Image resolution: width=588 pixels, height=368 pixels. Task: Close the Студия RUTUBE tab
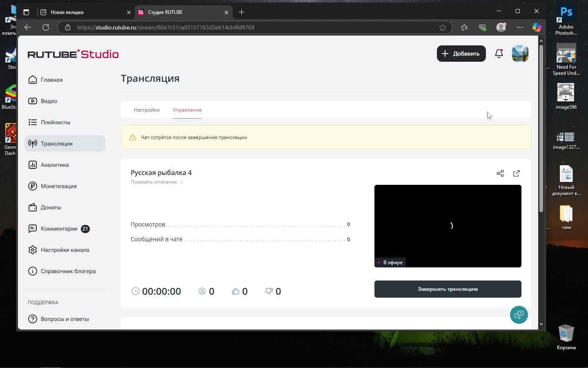pos(226,12)
